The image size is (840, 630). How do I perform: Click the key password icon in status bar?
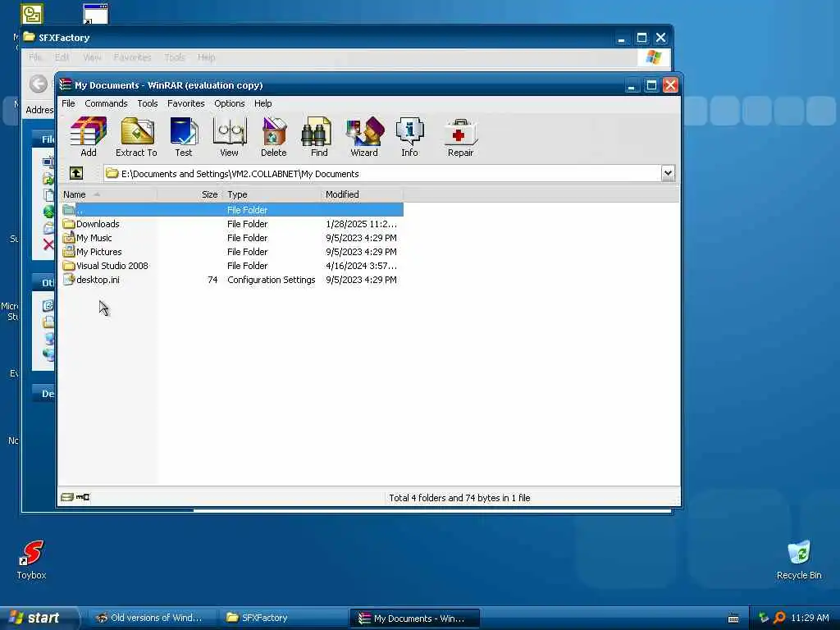83,497
